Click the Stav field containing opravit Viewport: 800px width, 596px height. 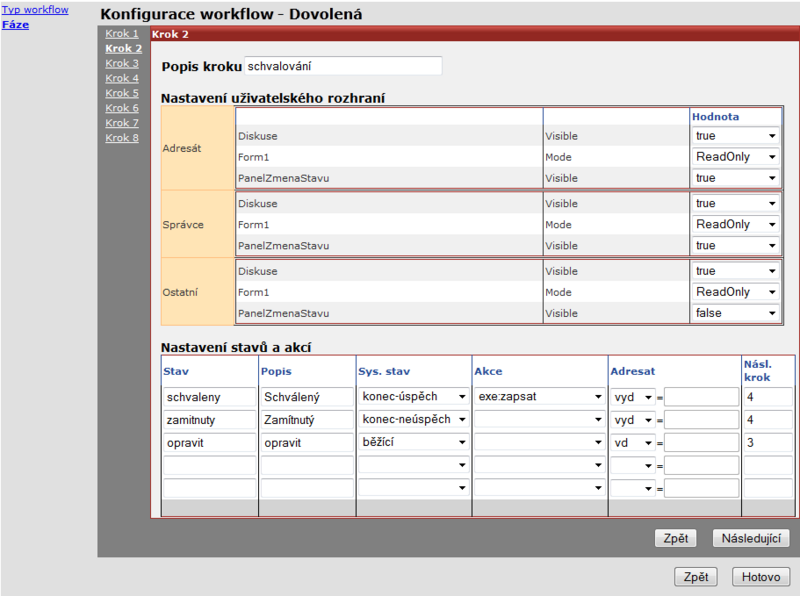pos(209,443)
